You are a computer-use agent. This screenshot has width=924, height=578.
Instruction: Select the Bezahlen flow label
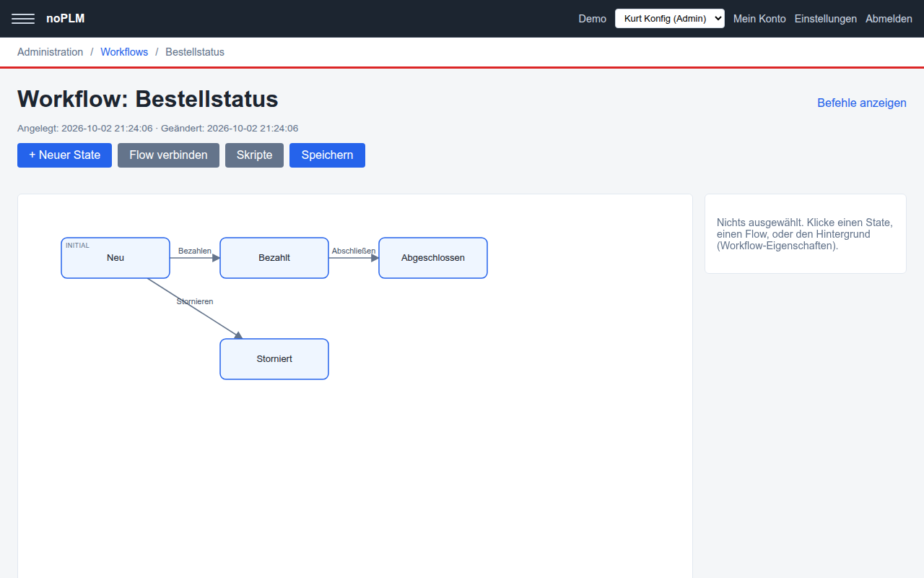(x=195, y=251)
